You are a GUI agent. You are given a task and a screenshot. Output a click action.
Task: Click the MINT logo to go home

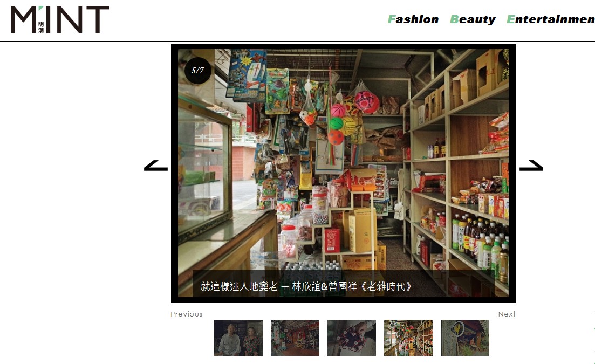point(59,19)
